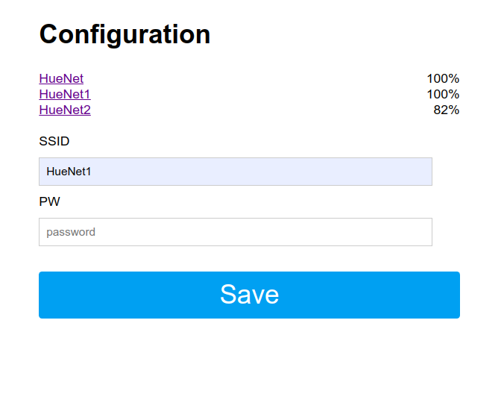Select the HueNet network link

[61, 78]
